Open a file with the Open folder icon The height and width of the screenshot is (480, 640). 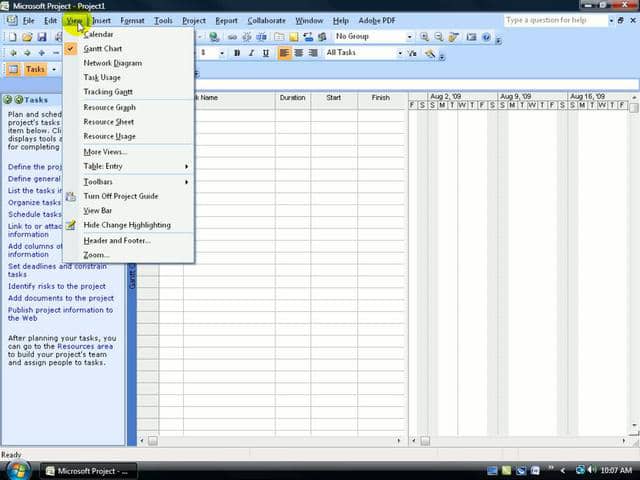pos(27,37)
